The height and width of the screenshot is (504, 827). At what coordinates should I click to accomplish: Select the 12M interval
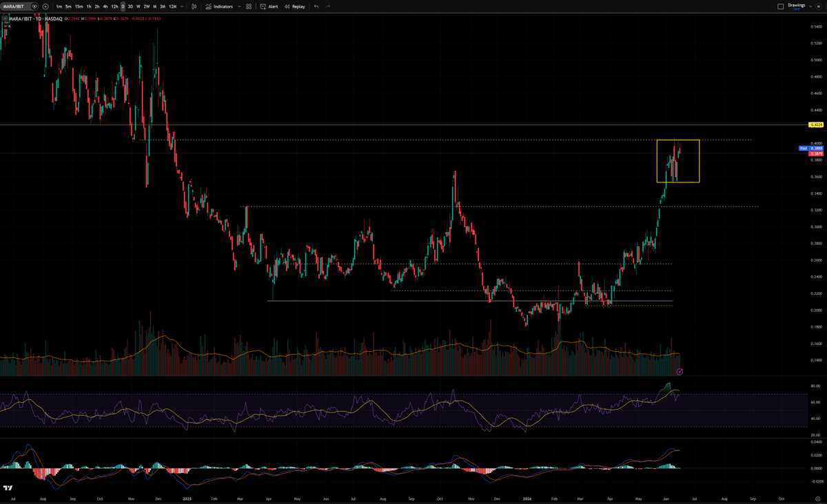click(x=173, y=6)
